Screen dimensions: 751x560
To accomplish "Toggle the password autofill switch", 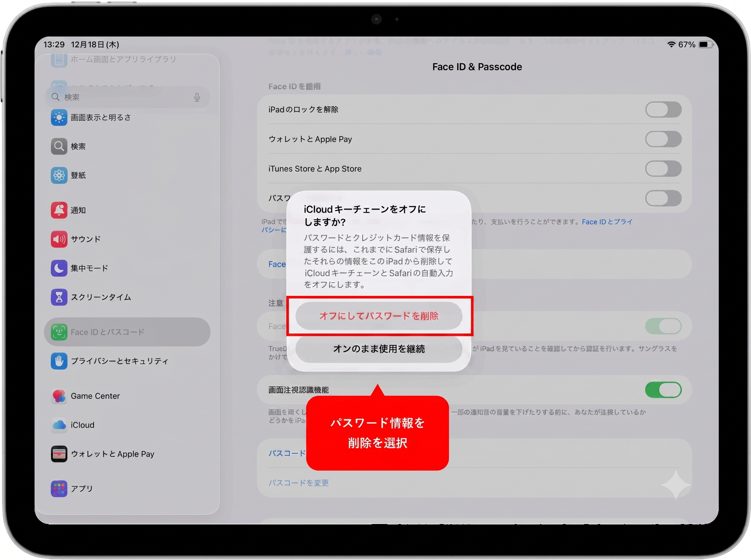I will coord(663,198).
